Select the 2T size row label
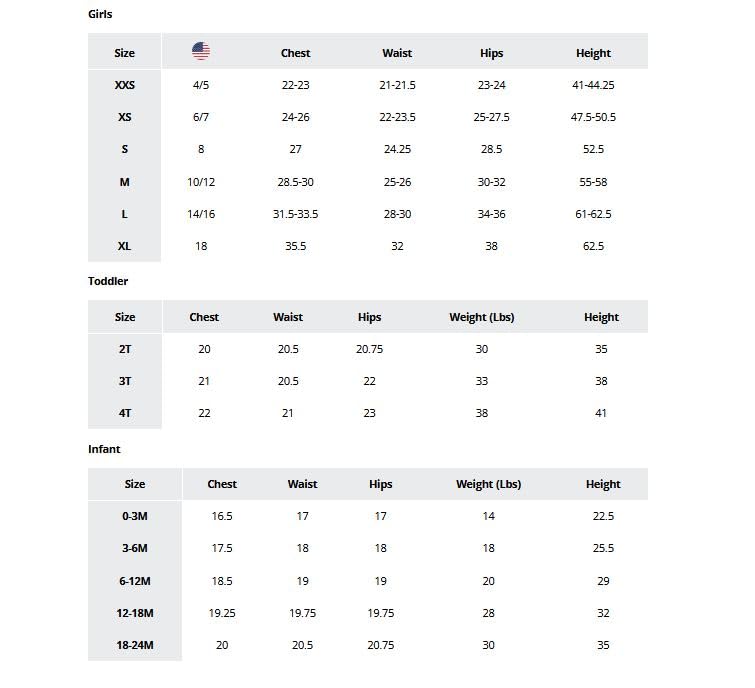The image size is (755, 688). point(125,349)
